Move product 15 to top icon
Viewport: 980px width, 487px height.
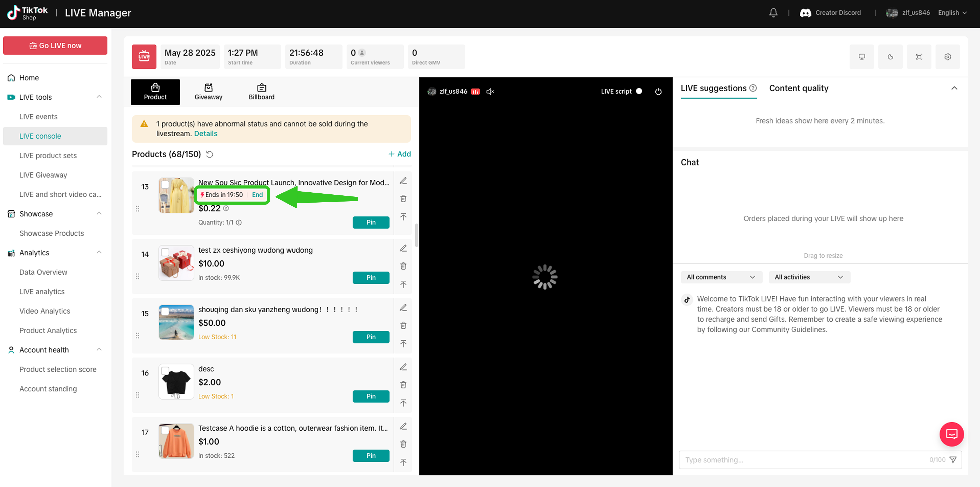[x=403, y=344]
